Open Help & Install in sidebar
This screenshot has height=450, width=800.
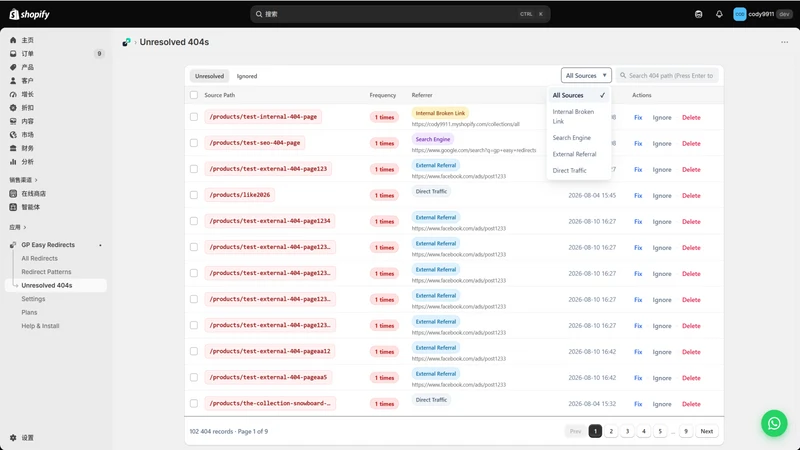click(x=40, y=326)
